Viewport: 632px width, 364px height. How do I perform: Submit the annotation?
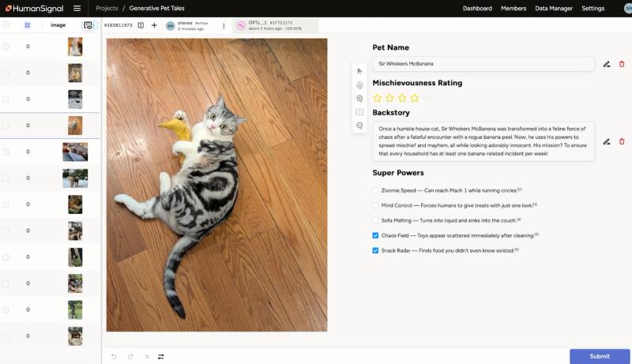(600, 356)
